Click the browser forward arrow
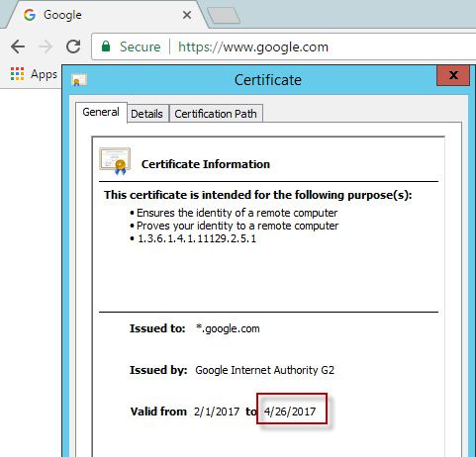This screenshot has height=457, width=476. [46, 46]
